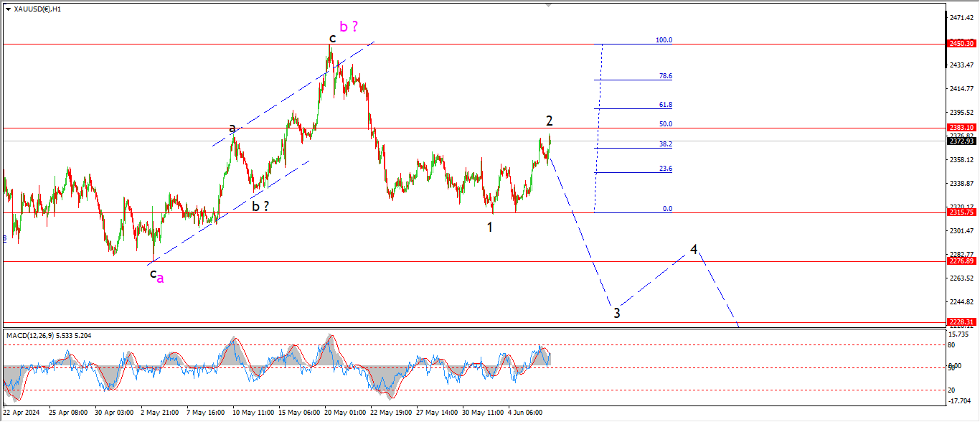Open the XAUUSD chart dropdown arrow
980x422 pixels.
tap(8, 9)
